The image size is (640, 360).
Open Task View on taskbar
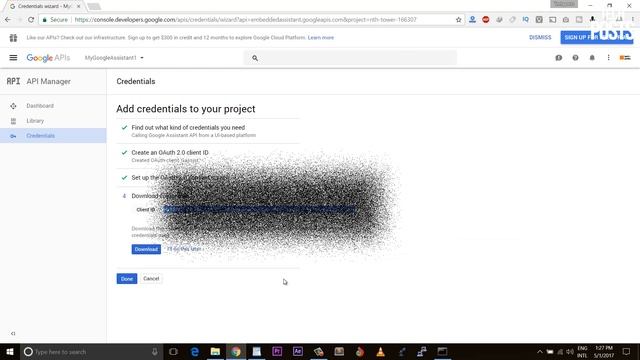[x=173, y=351]
